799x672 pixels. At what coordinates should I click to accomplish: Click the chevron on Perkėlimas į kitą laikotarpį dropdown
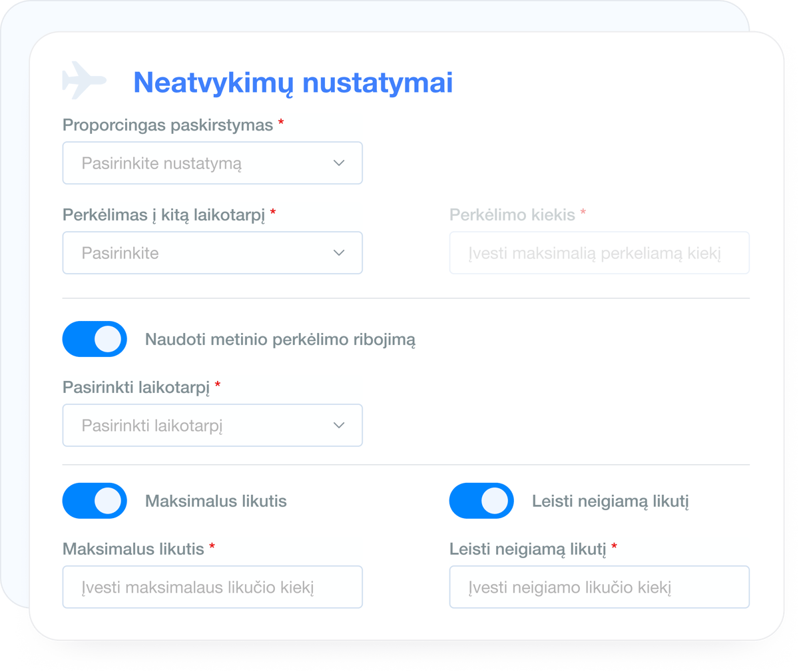point(340,252)
